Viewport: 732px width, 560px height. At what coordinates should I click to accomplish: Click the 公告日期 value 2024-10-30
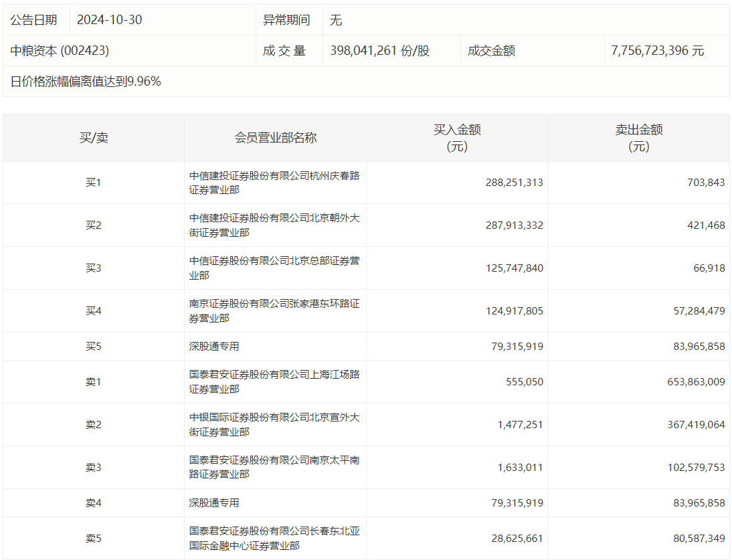click(109, 20)
